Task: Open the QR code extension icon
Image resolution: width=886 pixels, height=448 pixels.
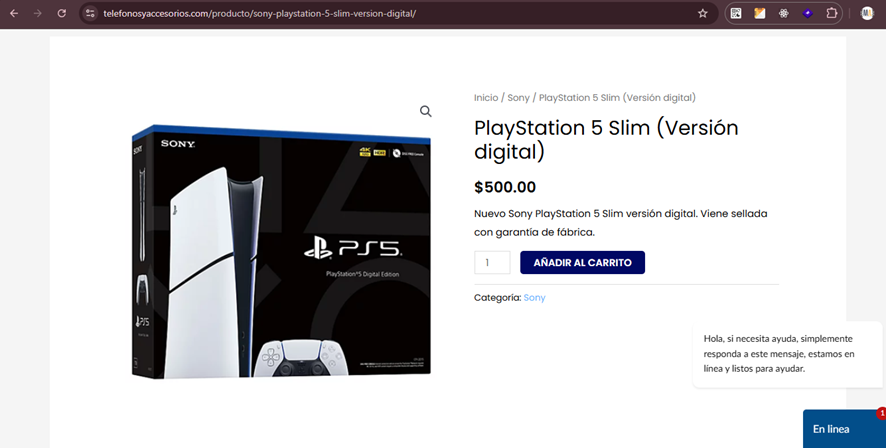Action: click(x=736, y=13)
